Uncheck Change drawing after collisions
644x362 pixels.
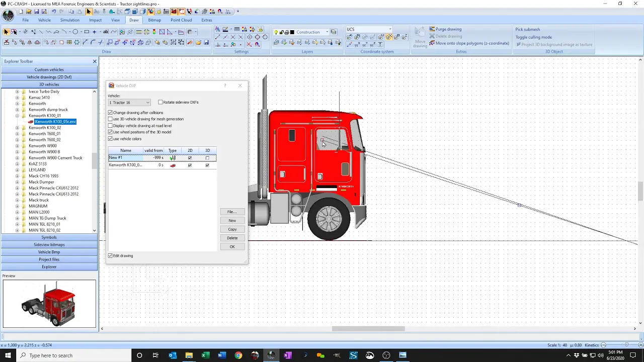pyautogui.click(x=110, y=113)
